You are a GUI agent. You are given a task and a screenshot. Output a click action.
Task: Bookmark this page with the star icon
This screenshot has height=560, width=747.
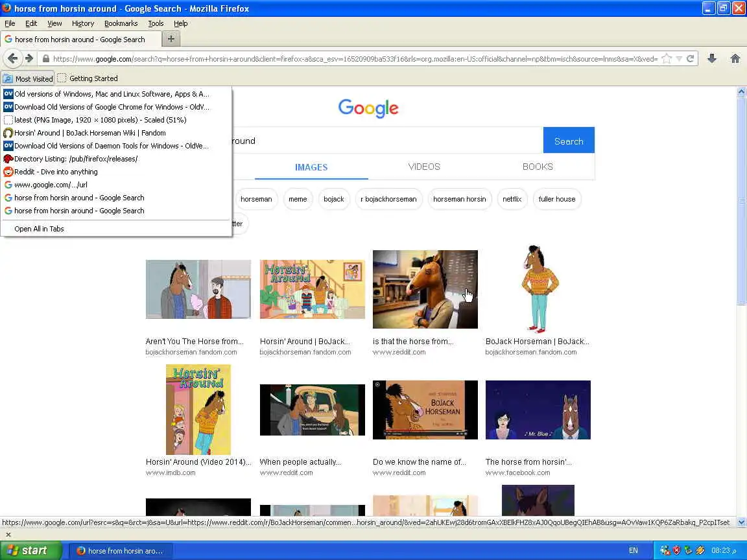point(667,58)
